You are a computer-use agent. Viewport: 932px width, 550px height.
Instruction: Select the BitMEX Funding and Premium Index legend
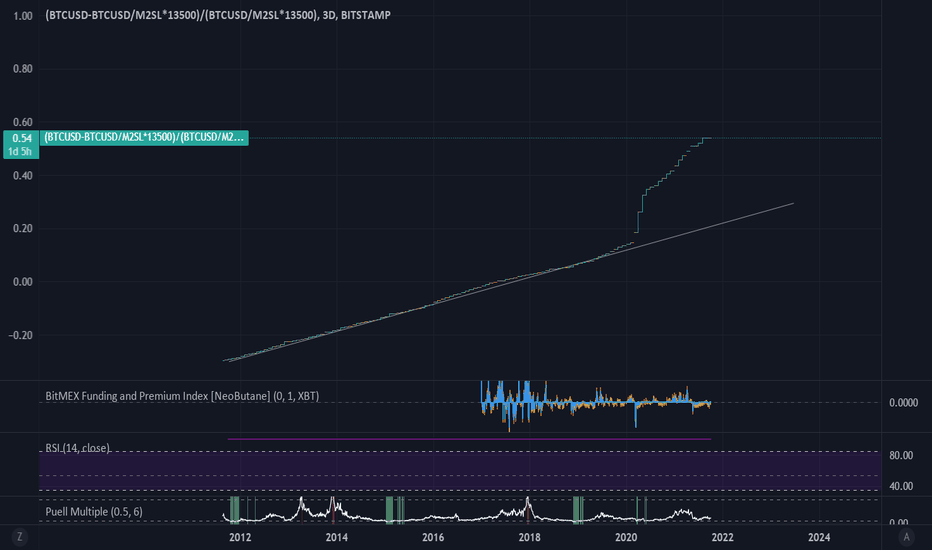coord(182,396)
